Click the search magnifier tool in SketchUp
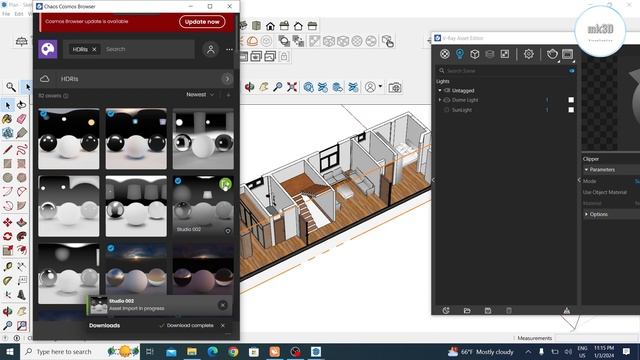 click(11, 87)
